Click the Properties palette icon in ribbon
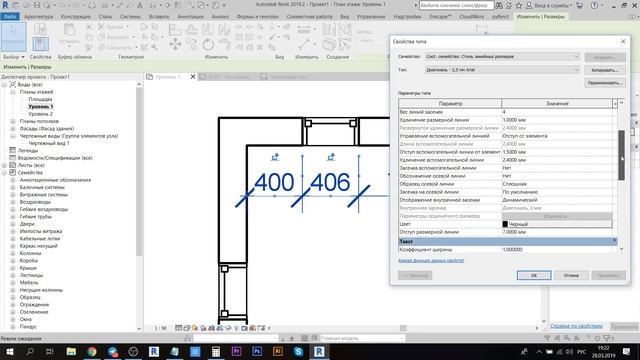The image size is (640, 360). coord(40,44)
